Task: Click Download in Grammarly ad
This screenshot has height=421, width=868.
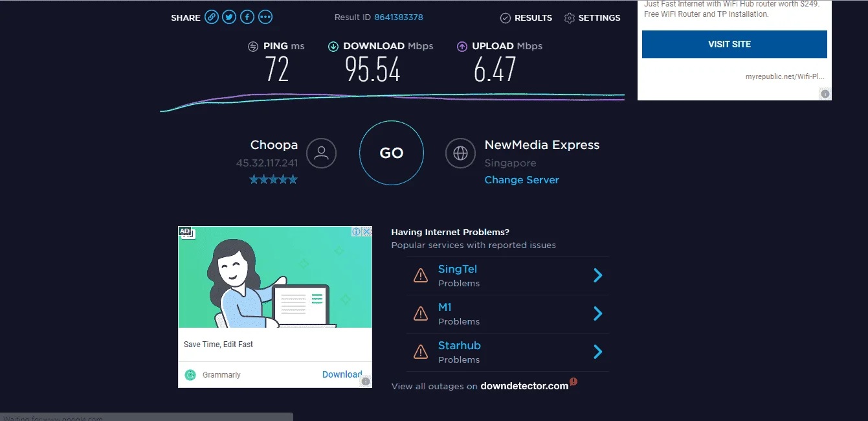Action: [x=342, y=374]
